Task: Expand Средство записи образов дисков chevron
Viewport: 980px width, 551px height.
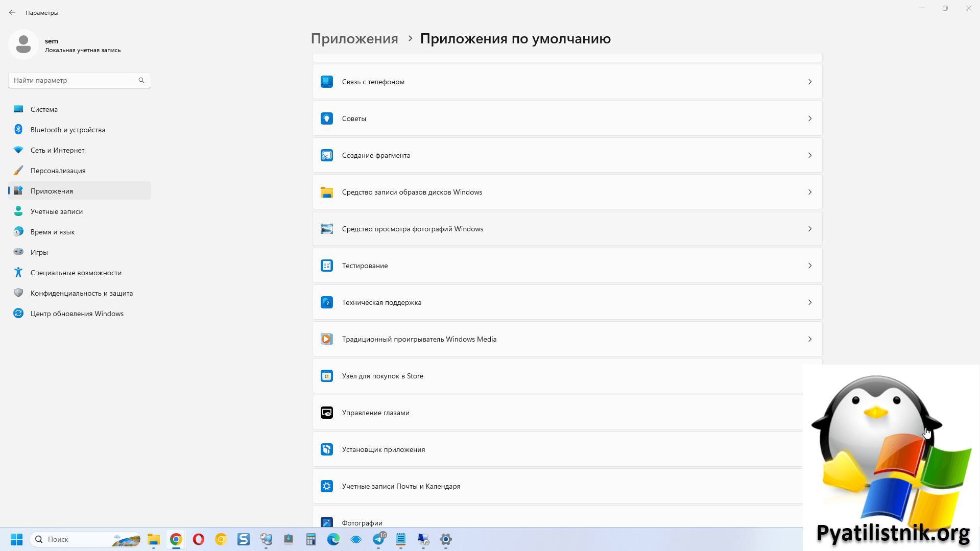Action: [x=809, y=192]
